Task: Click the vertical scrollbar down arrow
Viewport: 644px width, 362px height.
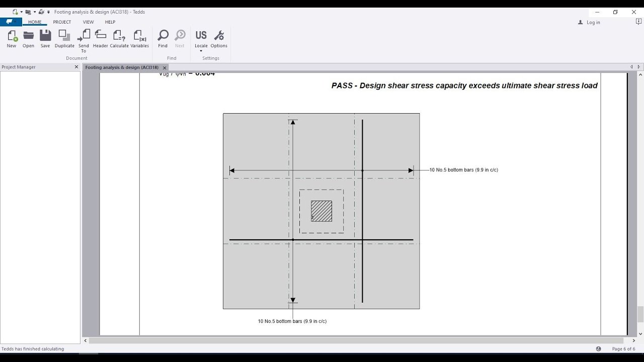Action: [x=640, y=333]
